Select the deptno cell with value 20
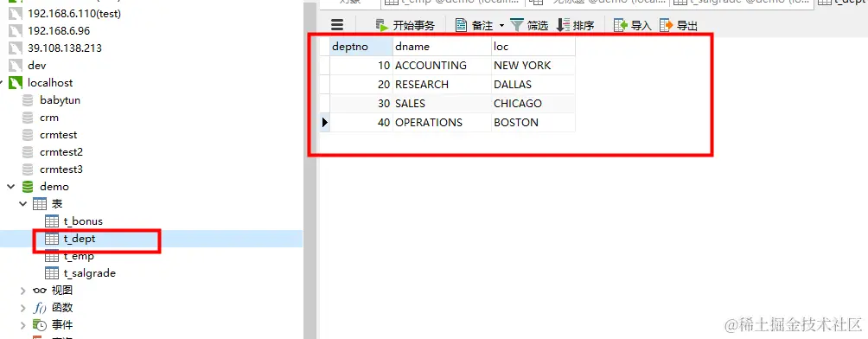This screenshot has height=339, width=868. (x=361, y=84)
